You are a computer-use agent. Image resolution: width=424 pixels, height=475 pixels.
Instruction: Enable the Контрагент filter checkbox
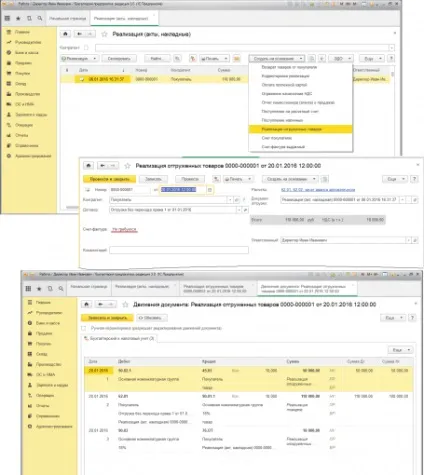tap(86, 48)
